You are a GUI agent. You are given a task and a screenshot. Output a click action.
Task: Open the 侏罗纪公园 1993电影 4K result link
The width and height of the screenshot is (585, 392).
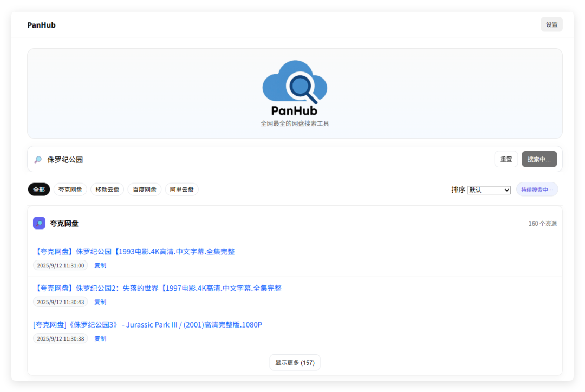pyautogui.click(x=134, y=252)
